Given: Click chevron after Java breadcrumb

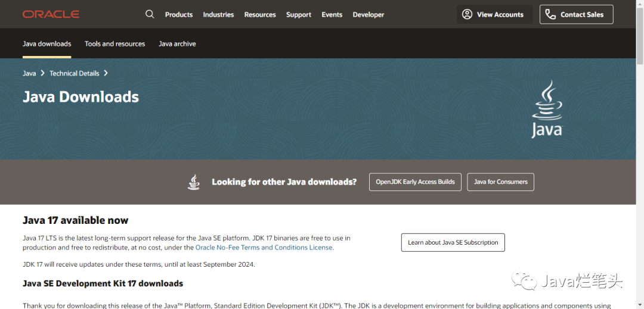Looking at the screenshot, I should pyautogui.click(x=43, y=73).
